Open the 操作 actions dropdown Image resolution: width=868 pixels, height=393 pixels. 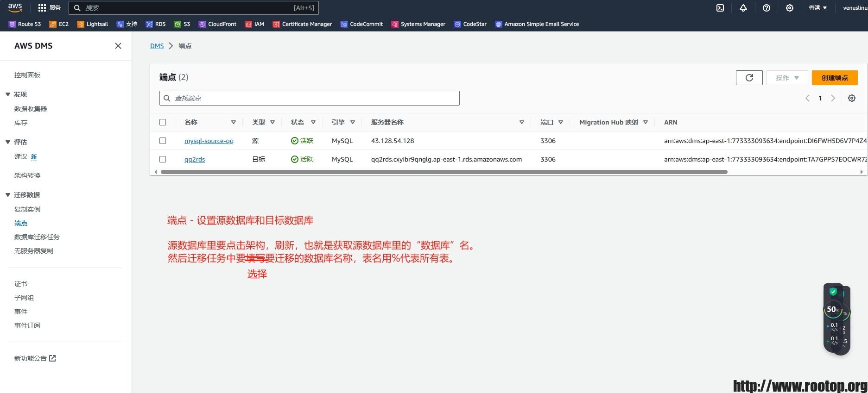pyautogui.click(x=787, y=78)
